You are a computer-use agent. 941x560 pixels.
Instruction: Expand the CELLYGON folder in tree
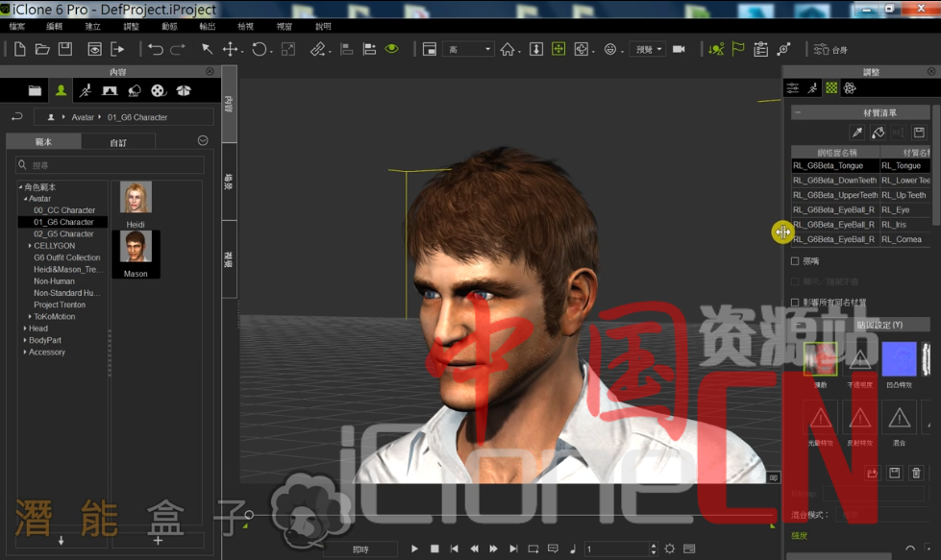[31, 246]
